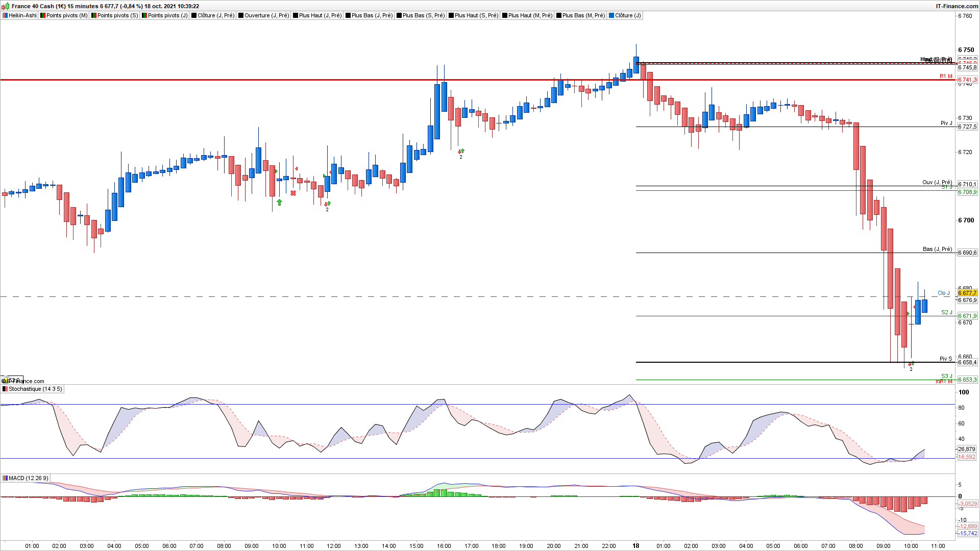
Task: Click the red X marker near 10:30
Action: 293,193
